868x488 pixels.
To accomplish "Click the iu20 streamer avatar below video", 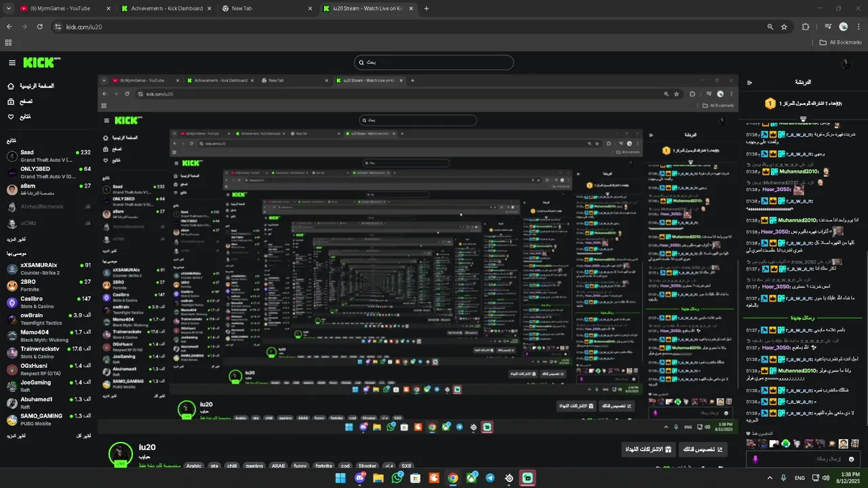I will tap(121, 453).
